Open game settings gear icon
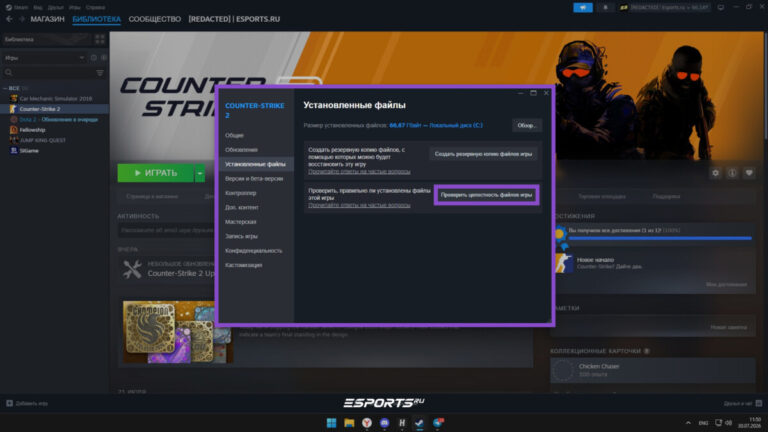 pos(716,173)
